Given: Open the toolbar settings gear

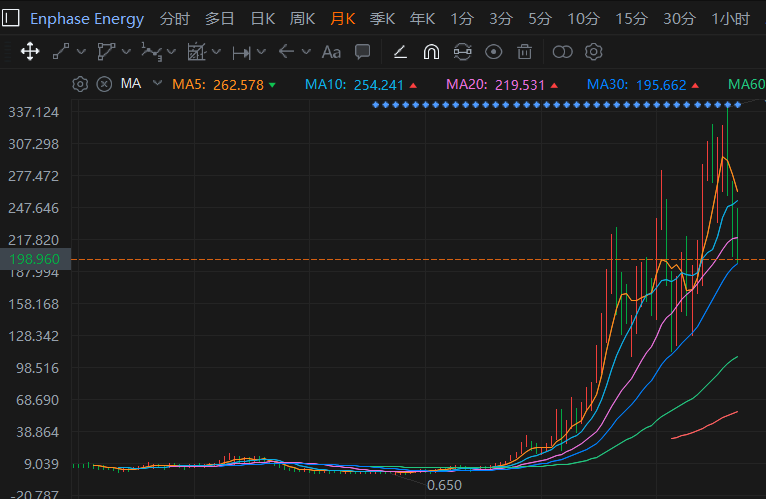Looking at the screenshot, I should (593, 51).
